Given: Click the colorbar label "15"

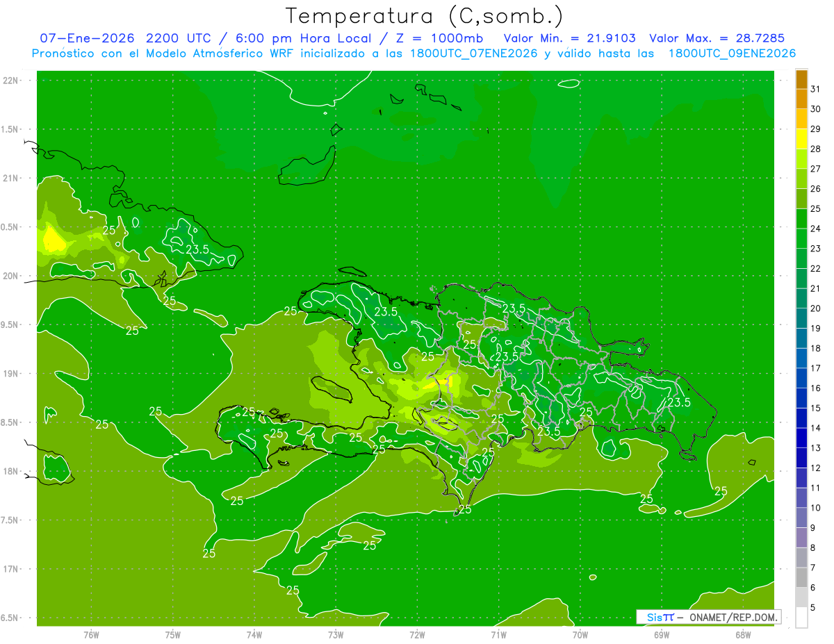Looking at the screenshot, I should (816, 408).
